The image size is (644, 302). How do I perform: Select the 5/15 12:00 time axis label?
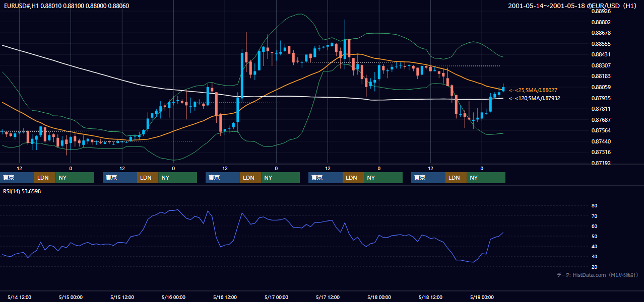click(122, 297)
